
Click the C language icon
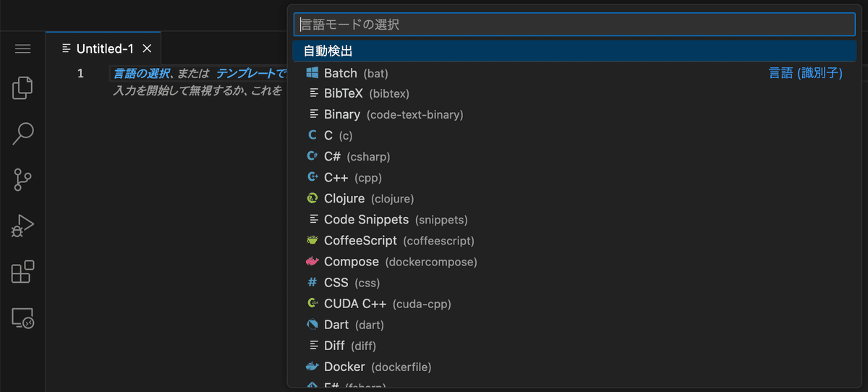coord(312,135)
